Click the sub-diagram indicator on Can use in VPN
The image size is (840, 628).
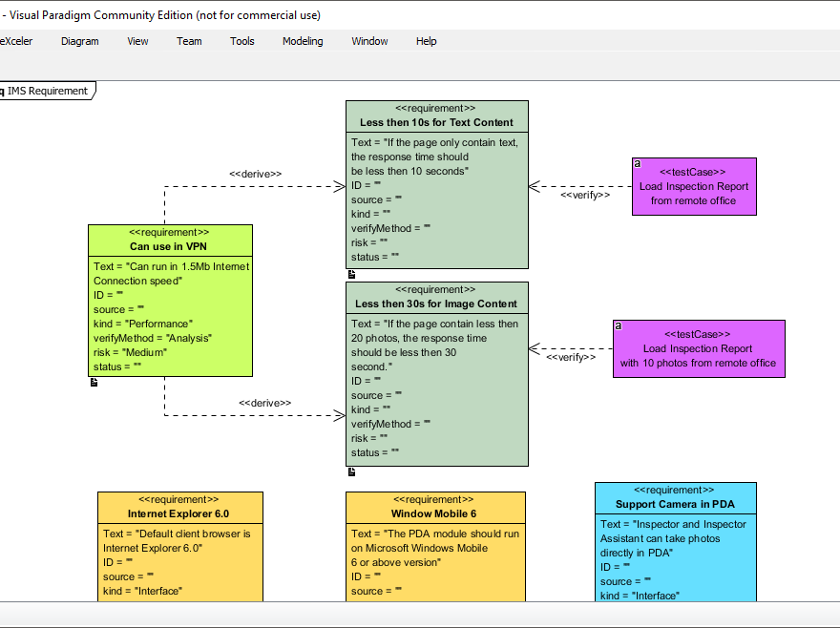[94, 382]
